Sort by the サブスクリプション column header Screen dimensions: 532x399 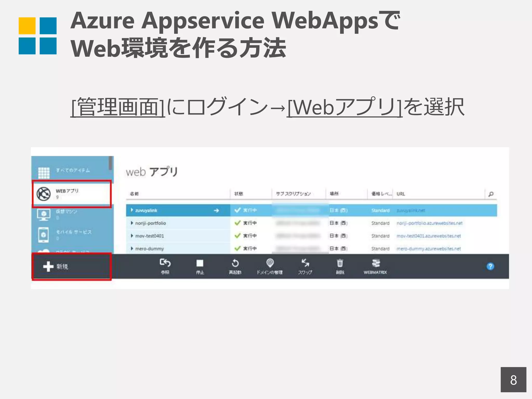click(x=293, y=194)
